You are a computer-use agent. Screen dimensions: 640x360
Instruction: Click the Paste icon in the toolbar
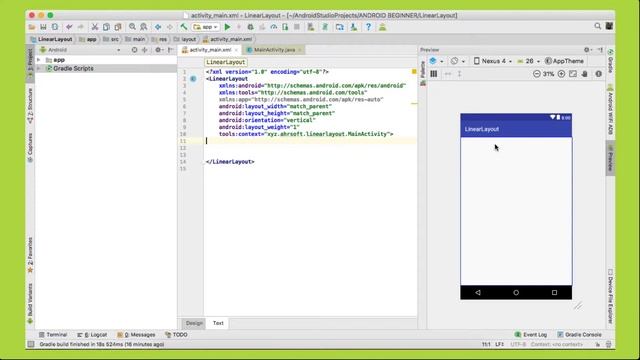[118, 27]
